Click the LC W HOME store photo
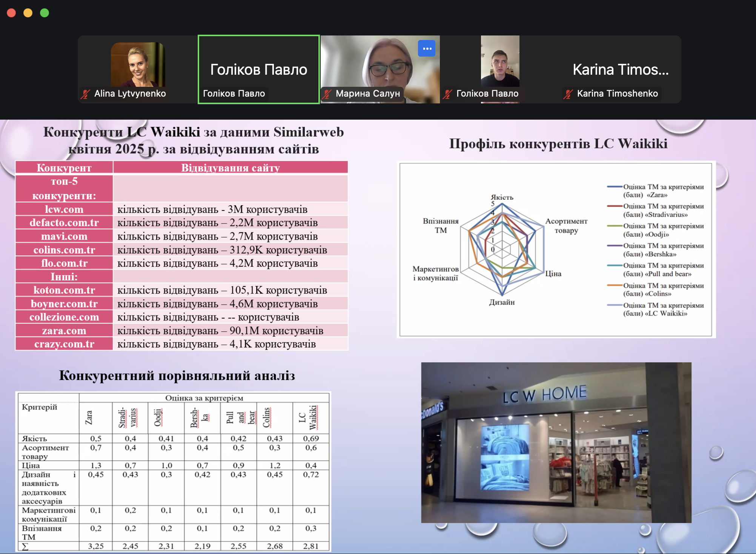The image size is (756, 554). (556, 442)
